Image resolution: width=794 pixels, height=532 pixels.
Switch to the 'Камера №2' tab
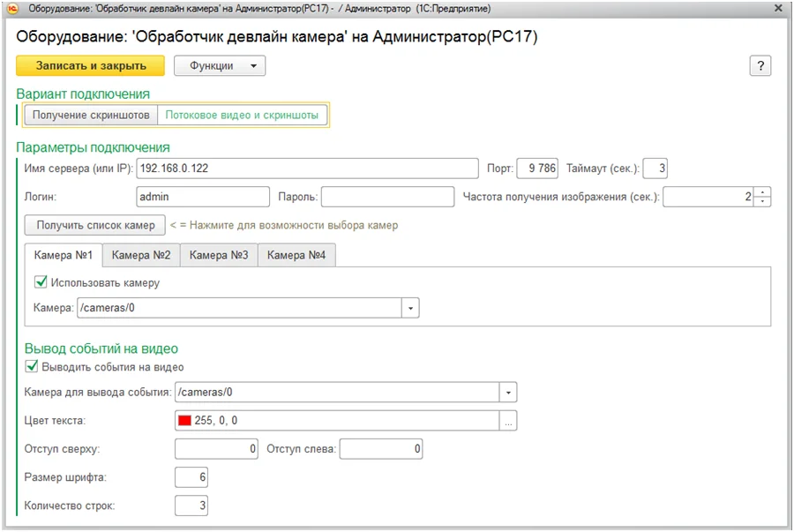tap(141, 255)
